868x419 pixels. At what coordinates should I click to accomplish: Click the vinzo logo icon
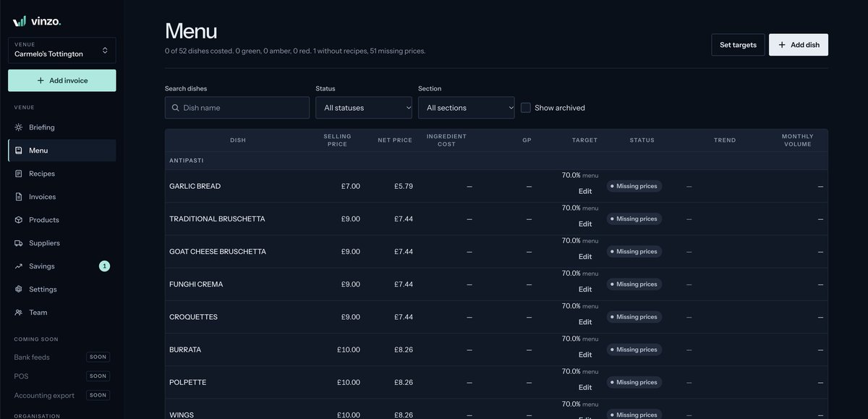(x=20, y=22)
